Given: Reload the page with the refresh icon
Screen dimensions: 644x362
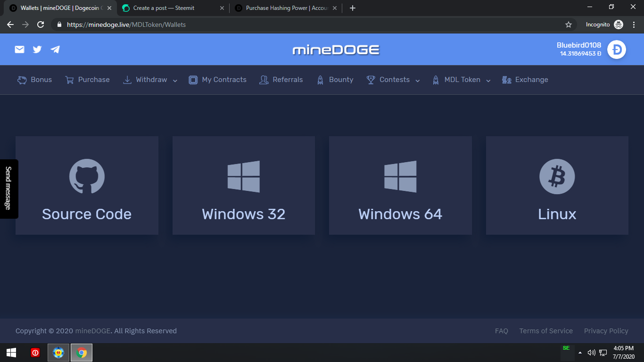Looking at the screenshot, I should 41,25.
